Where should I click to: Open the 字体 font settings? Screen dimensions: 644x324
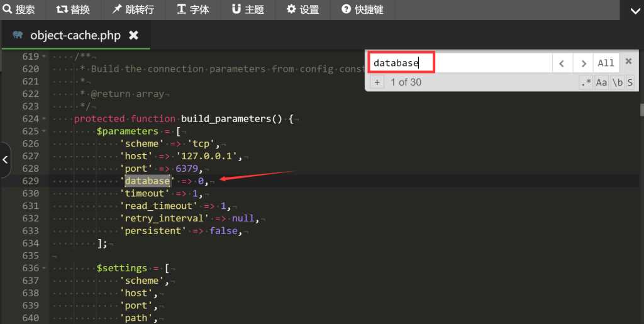192,9
